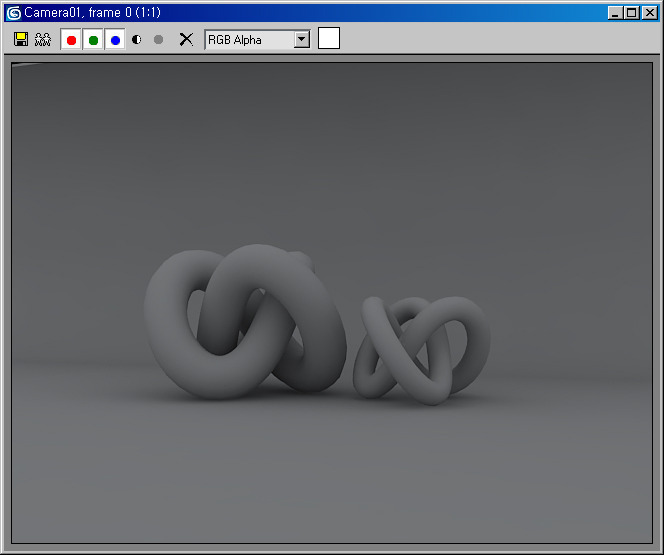Image resolution: width=664 pixels, height=555 pixels.
Task: Toggle the blue channel display
Action: point(115,40)
